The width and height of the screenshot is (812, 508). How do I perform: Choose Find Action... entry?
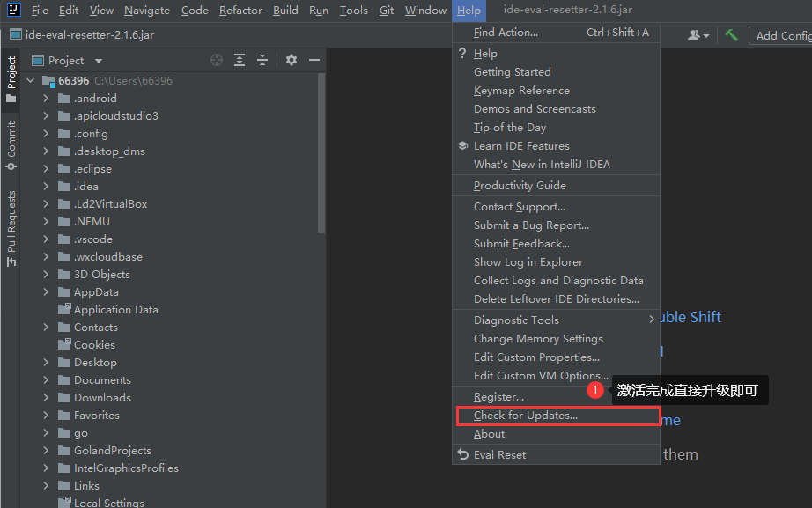[x=557, y=33]
